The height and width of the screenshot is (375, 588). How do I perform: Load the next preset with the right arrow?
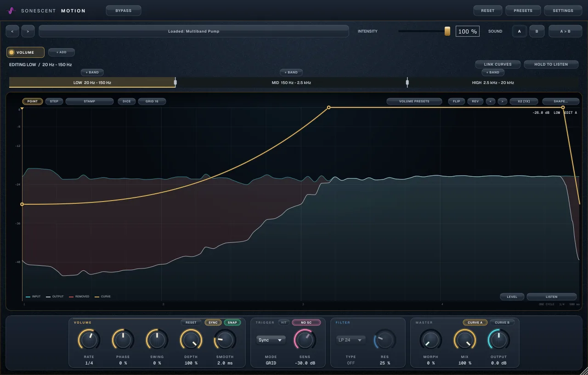28,31
